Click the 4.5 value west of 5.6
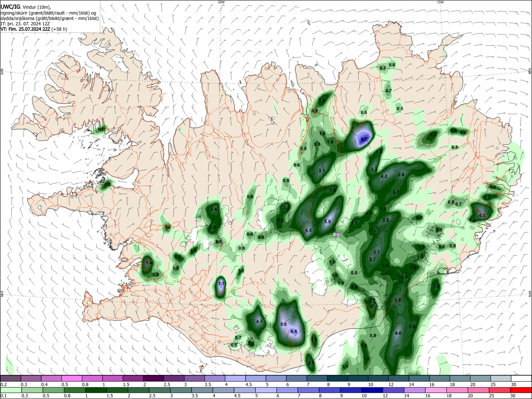 (x=259, y=321)
